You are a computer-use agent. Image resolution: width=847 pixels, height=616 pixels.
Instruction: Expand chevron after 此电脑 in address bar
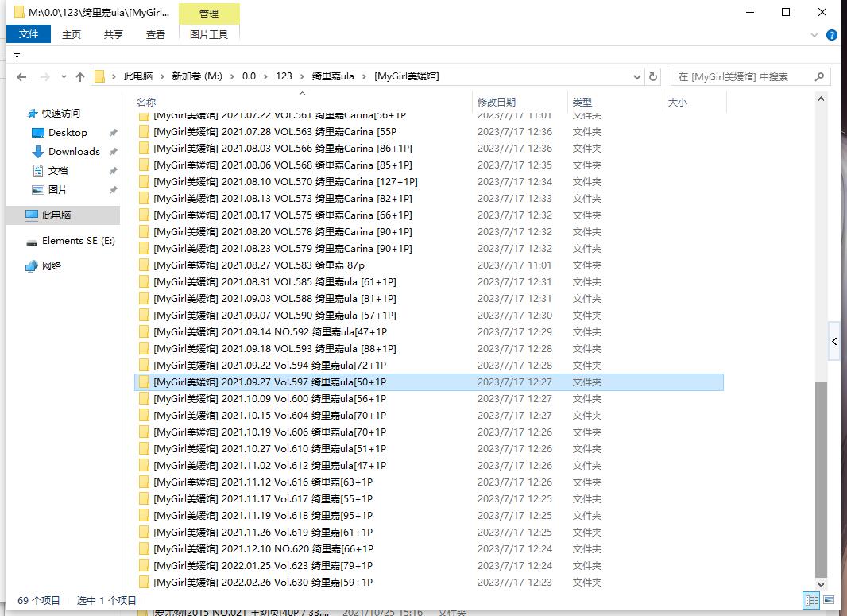tap(161, 77)
